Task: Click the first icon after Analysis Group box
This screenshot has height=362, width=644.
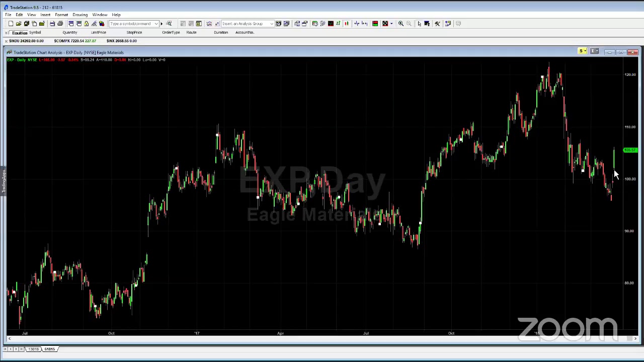Action: click(x=278, y=24)
